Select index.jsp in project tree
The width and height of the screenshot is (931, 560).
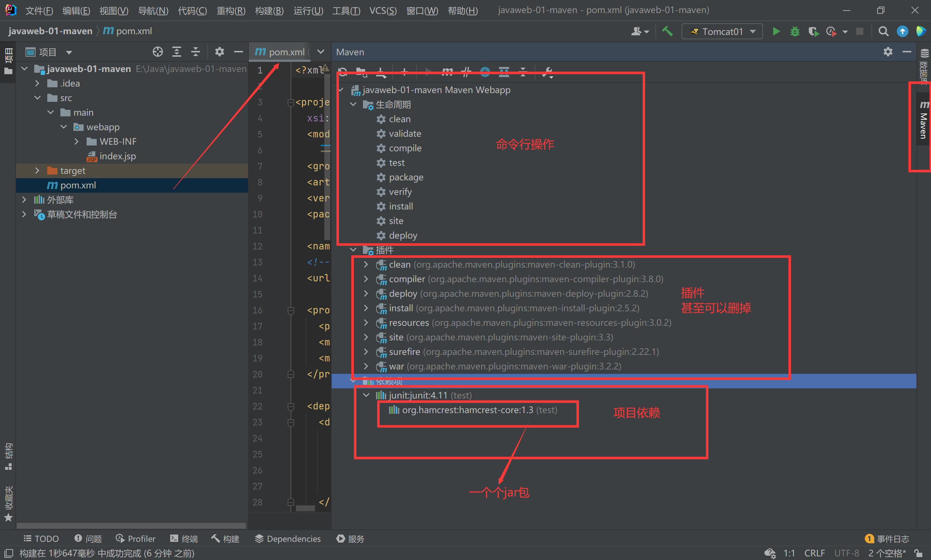117,156
